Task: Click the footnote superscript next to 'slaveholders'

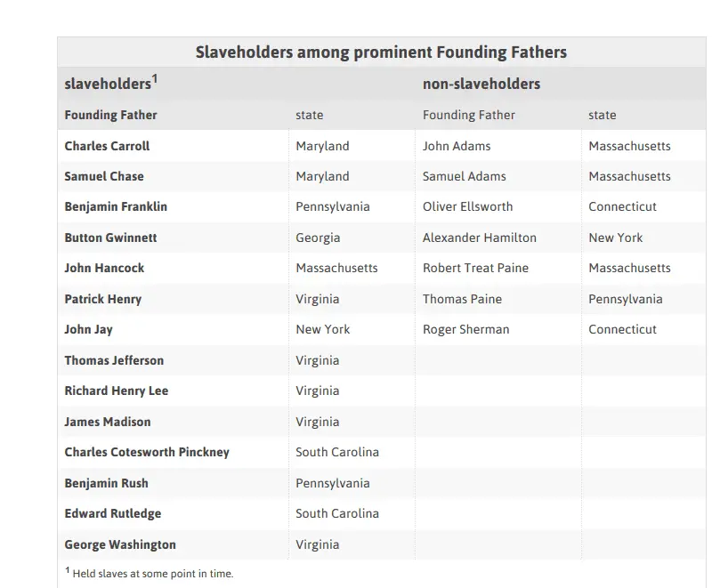Action: point(155,79)
